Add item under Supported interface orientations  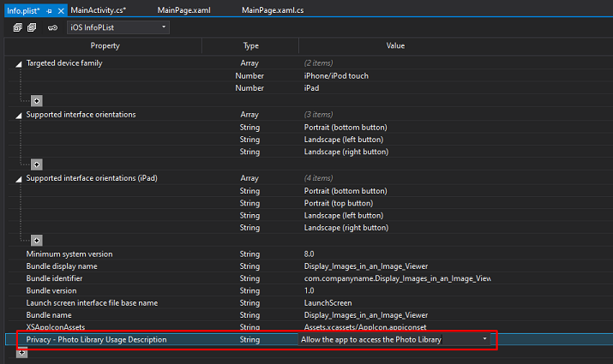click(36, 164)
